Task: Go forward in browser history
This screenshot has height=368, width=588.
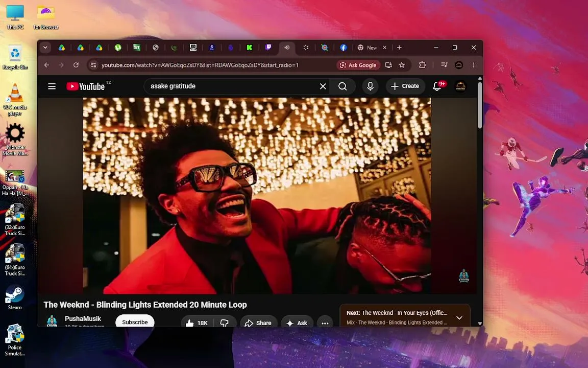Action: point(61,65)
